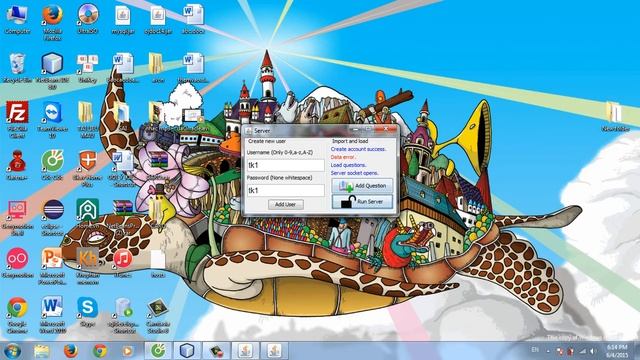Open the Camtasia Studio desktop shortcut

[x=158, y=314]
